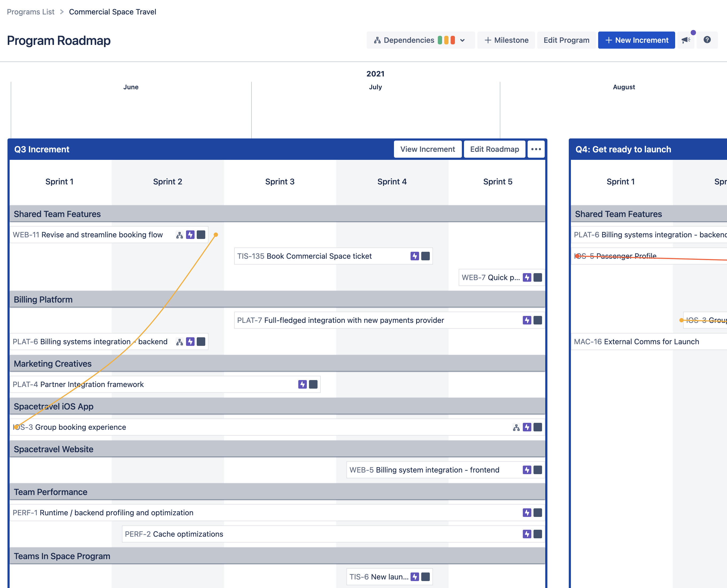Click dark status square on PERF-2 card
This screenshot has width=727, height=588.
537,534
